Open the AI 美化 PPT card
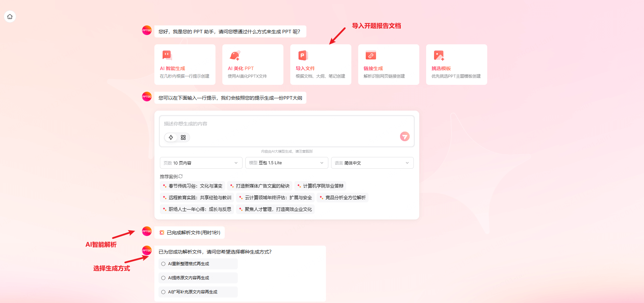The image size is (644, 303). pyautogui.click(x=253, y=65)
